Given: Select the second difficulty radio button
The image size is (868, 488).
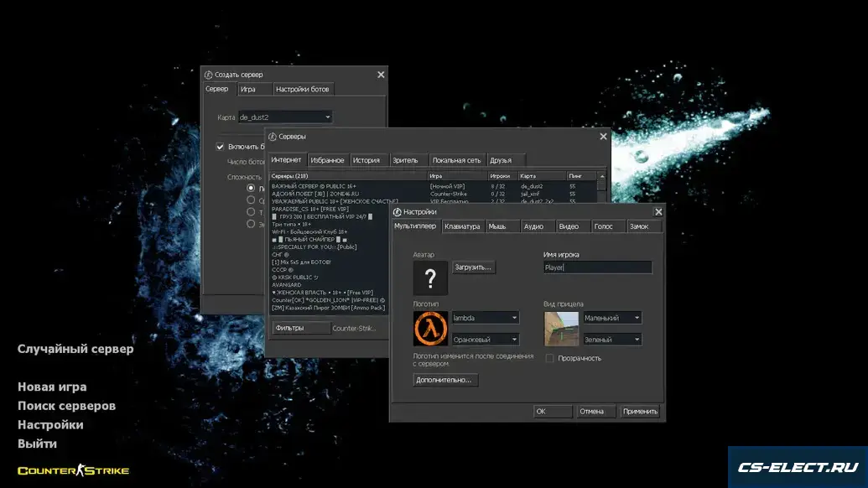Looking at the screenshot, I should click(x=251, y=200).
